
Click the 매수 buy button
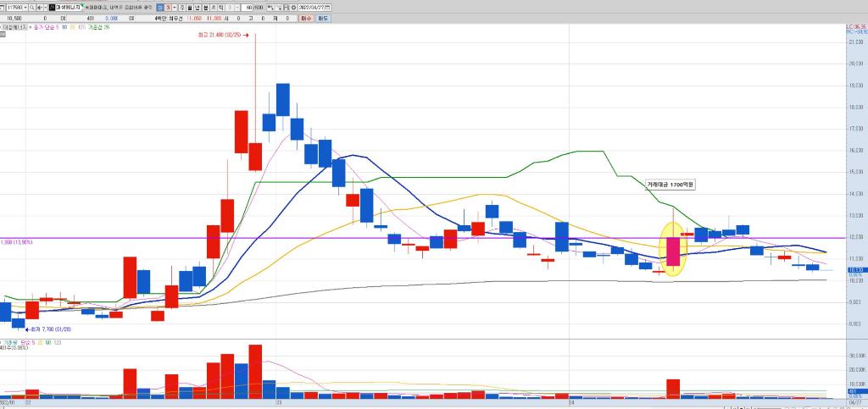(306, 19)
